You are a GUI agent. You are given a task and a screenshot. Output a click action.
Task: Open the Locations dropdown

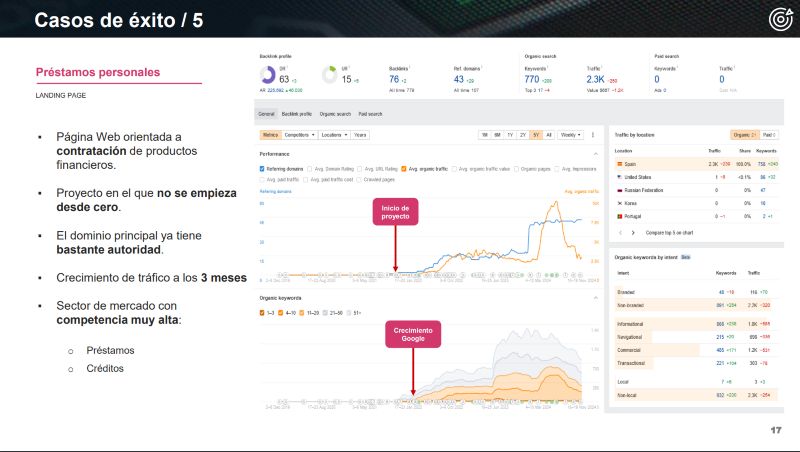coord(334,134)
